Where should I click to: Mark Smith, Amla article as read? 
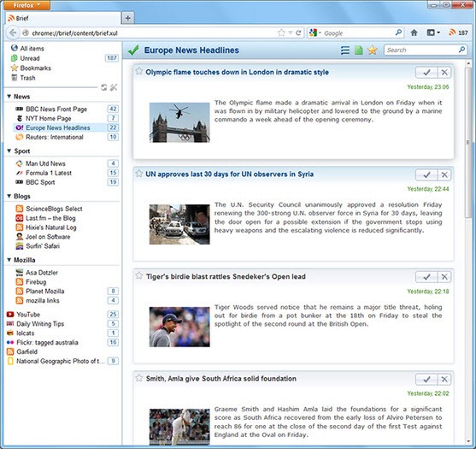(x=426, y=379)
